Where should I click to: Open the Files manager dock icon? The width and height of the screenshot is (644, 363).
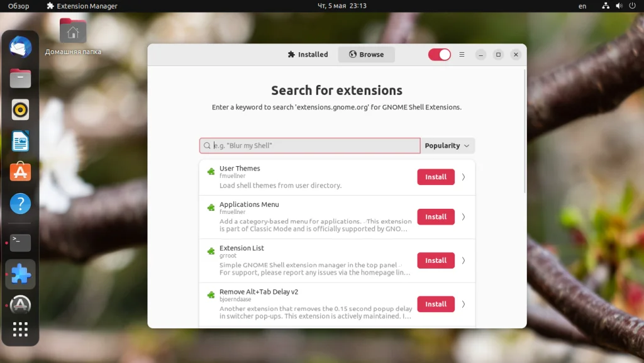[20, 79]
